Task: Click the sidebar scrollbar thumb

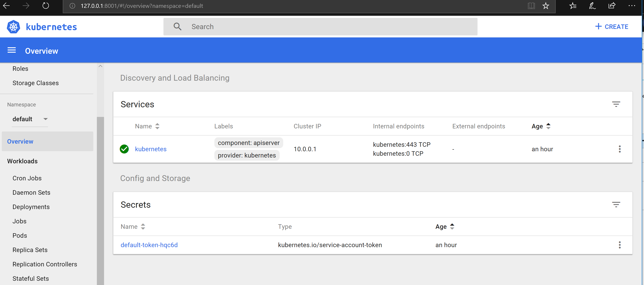Action: pos(100,201)
